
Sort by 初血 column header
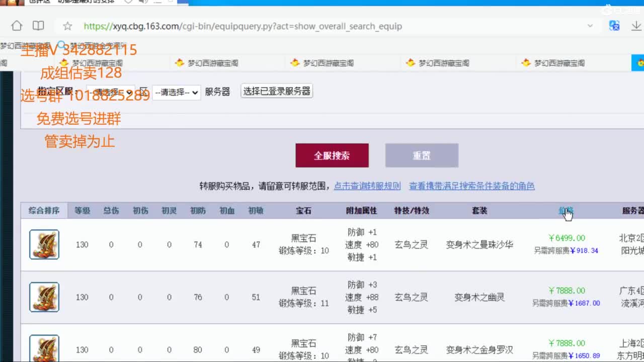click(x=227, y=211)
